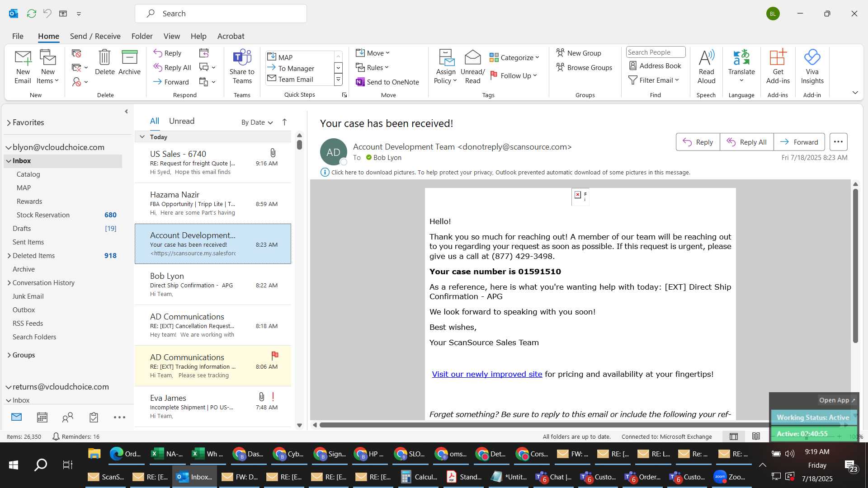This screenshot has height=488, width=868.
Task: Click the Send/Receive All Folders sync icon
Action: (x=31, y=14)
